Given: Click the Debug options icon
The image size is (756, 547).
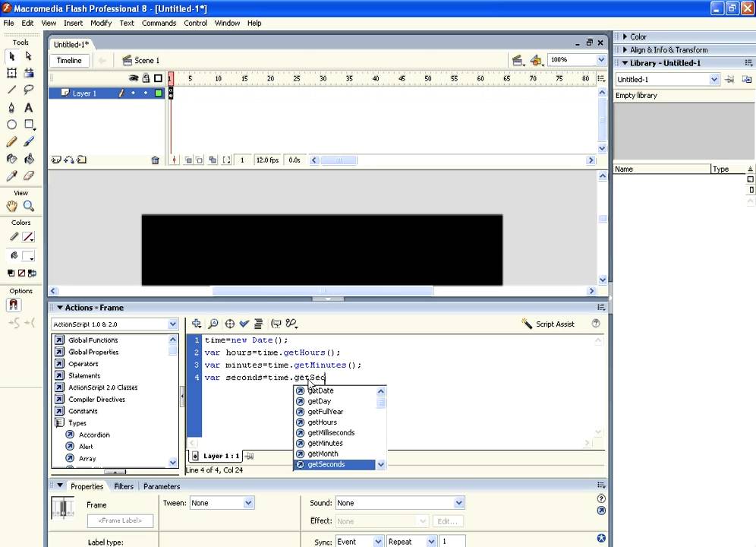Looking at the screenshot, I should 291,324.
